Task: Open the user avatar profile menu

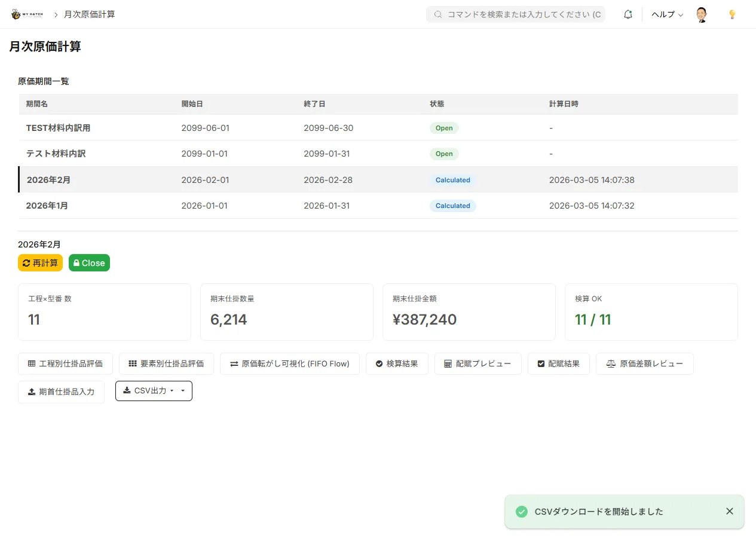Action: coord(702,14)
